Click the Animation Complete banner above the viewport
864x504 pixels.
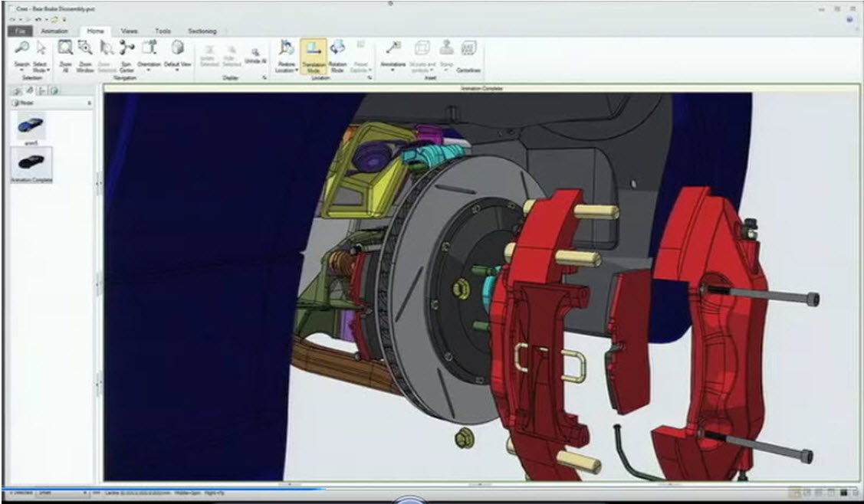(x=481, y=88)
